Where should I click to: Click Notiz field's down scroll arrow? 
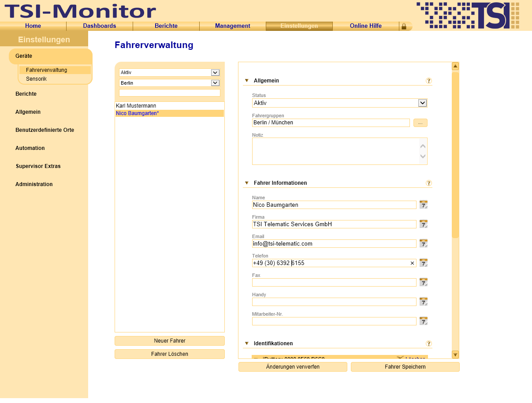pyautogui.click(x=423, y=156)
